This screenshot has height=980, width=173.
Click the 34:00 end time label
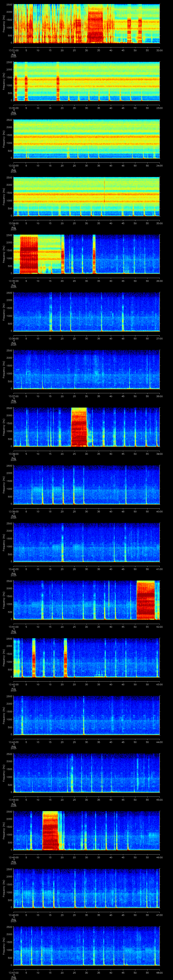click(x=160, y=166)
